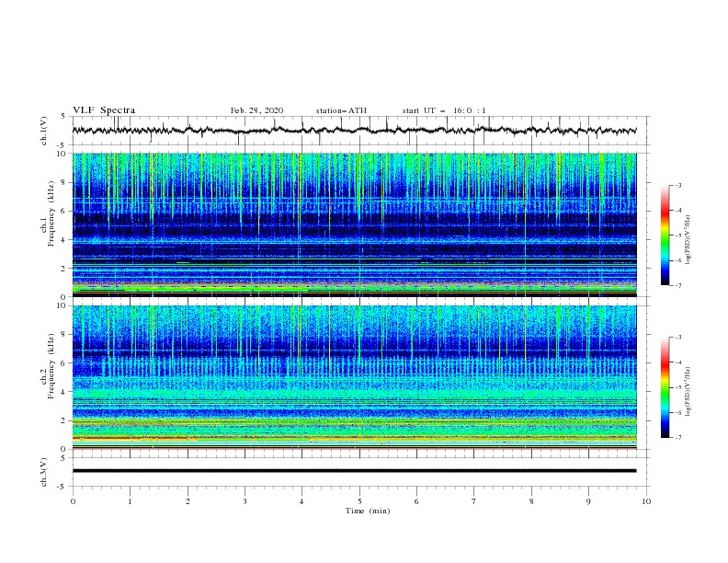Click the date "Feb. 28, 2020"
728x563 pixels.
[x=256, y=110]
